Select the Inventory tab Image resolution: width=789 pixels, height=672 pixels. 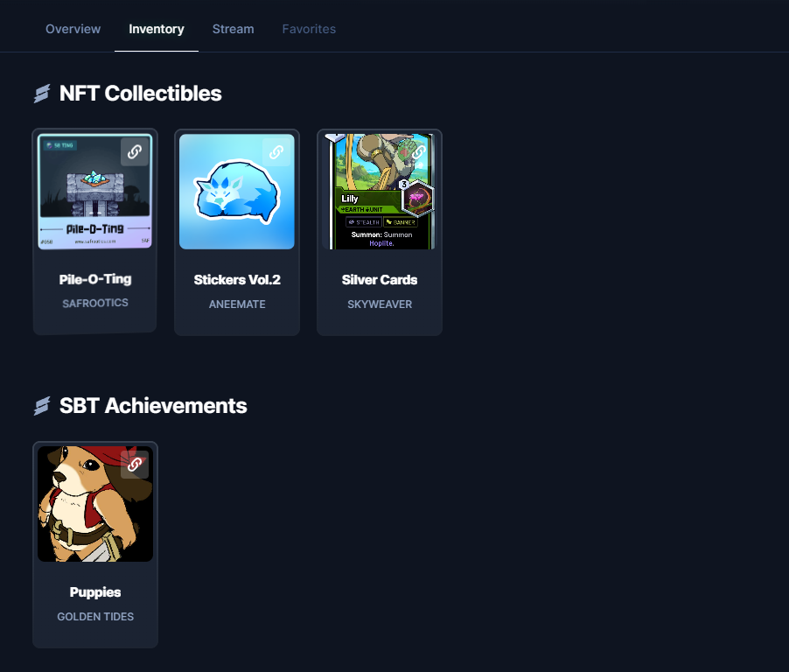[157, 29]
